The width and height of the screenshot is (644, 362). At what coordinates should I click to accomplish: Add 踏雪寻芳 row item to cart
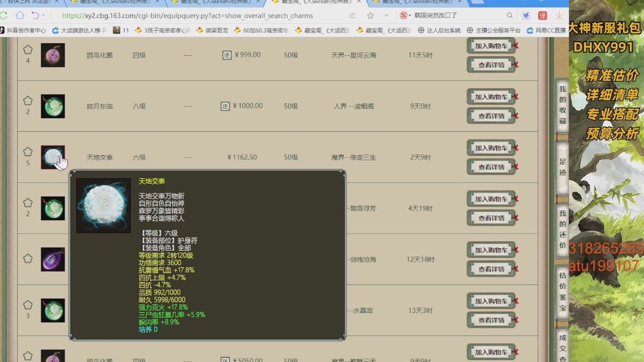pos(492,199)
